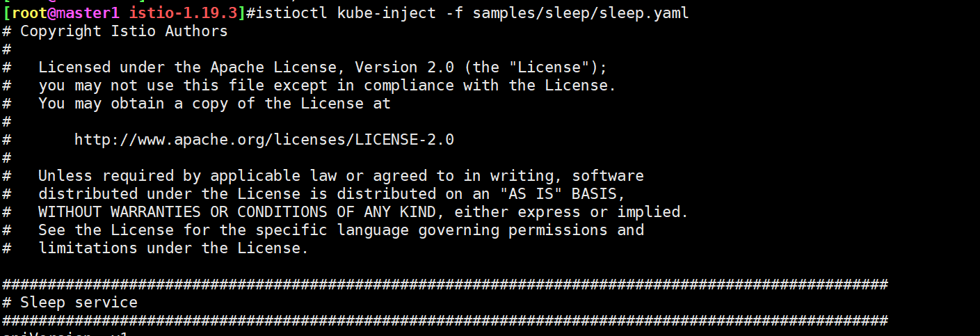Click the hash separator below Sleep service
Screen dimensions: 980x336
(445, 320)
